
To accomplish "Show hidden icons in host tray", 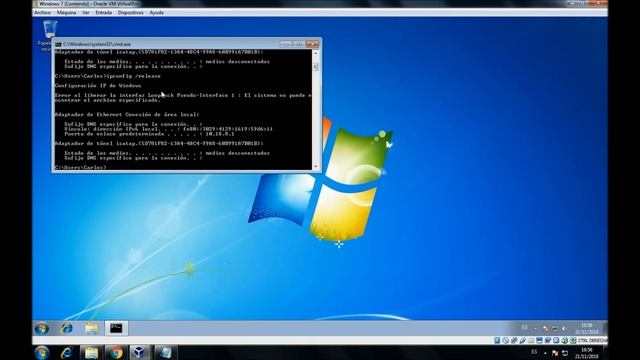I will pos(545,353).
